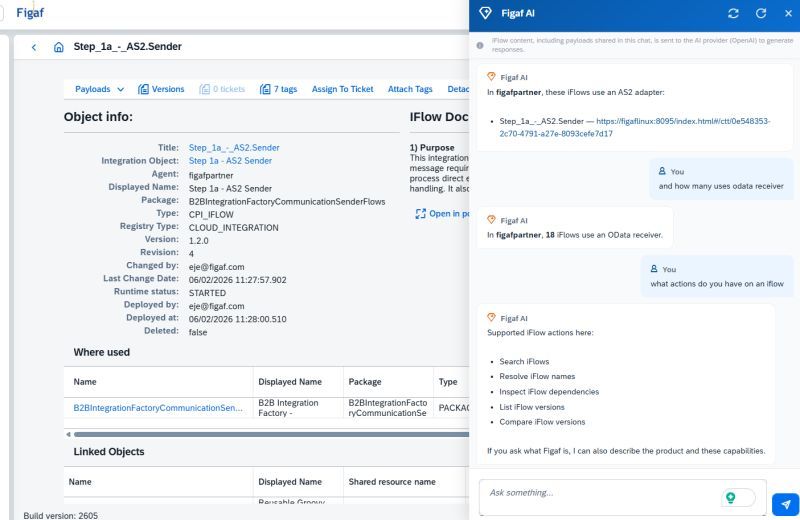The height and width of the screenshot is (520, 800).
Task: Open the Step 1a - AS2 Sender integration object link
Action: click(x=230, y=161)
